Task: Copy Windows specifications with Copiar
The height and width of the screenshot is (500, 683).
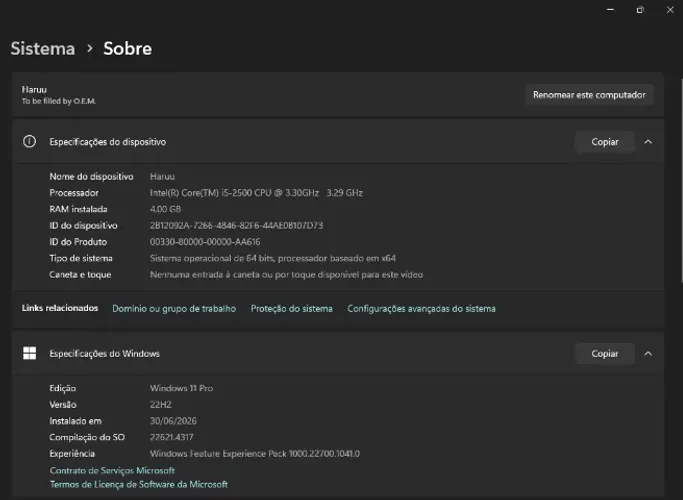Action: point(605,353)
